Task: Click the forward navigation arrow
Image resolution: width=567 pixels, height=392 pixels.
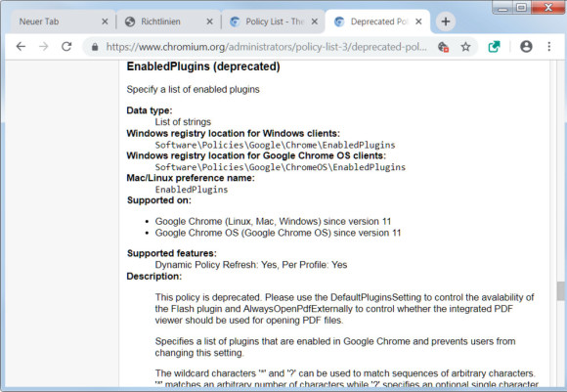Action: click(x=44, y=47)
